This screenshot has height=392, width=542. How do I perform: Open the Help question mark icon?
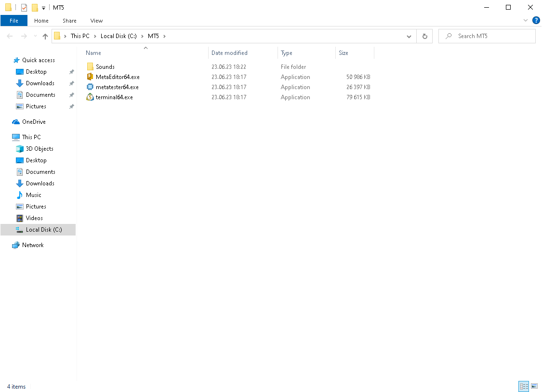[536, 20]
